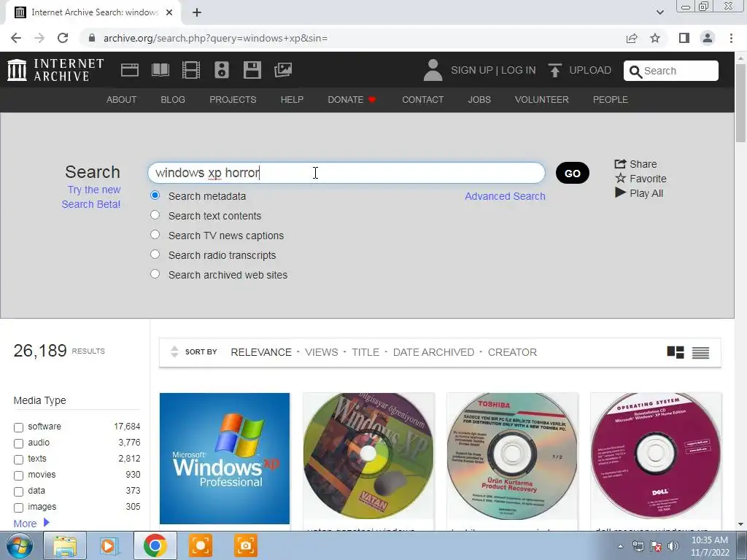
Task: Open the Toshiba Product Recovery disc thumbnail
Action: point(512,456)
